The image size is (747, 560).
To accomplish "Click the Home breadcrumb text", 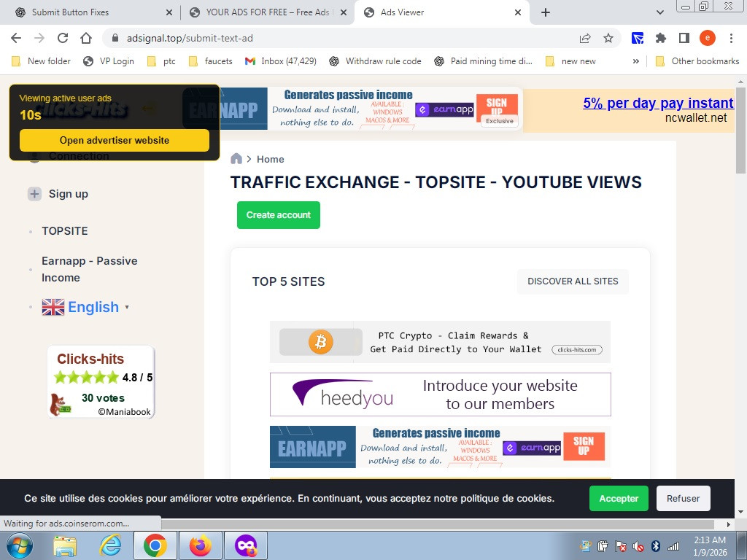I will [270, 159].
